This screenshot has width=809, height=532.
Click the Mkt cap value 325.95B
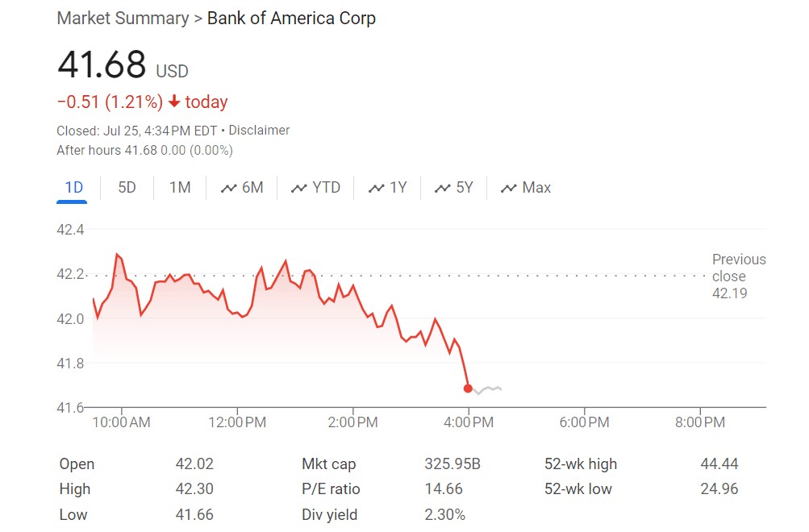pyautogui.click(x=452, y=464)
